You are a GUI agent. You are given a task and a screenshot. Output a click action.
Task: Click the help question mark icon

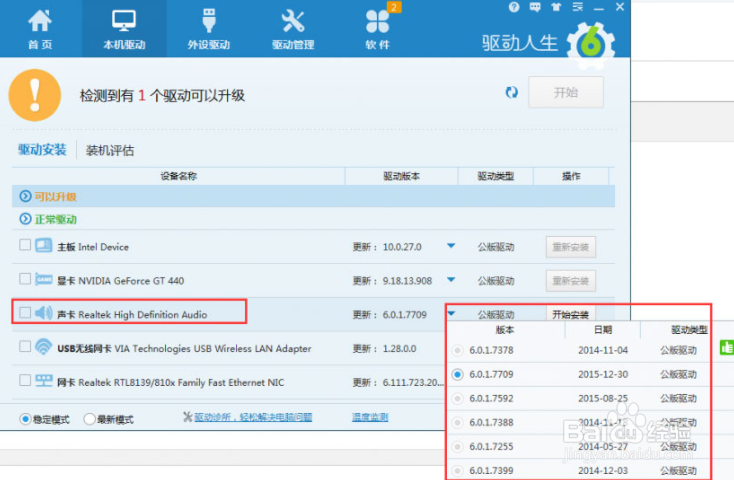tap(514, 7)
